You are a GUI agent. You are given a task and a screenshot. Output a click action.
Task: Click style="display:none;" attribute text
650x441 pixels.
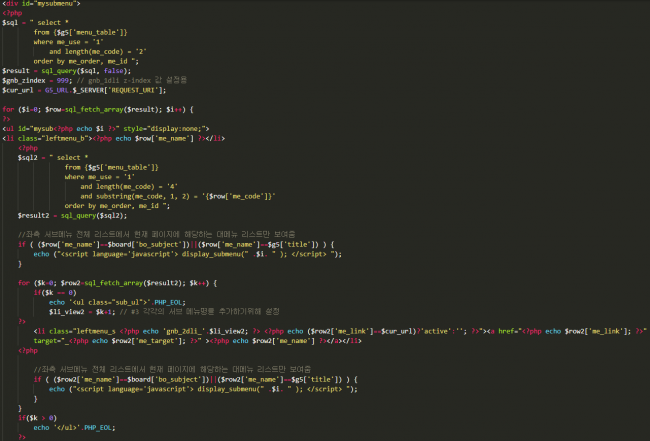[x=164, y=128]
